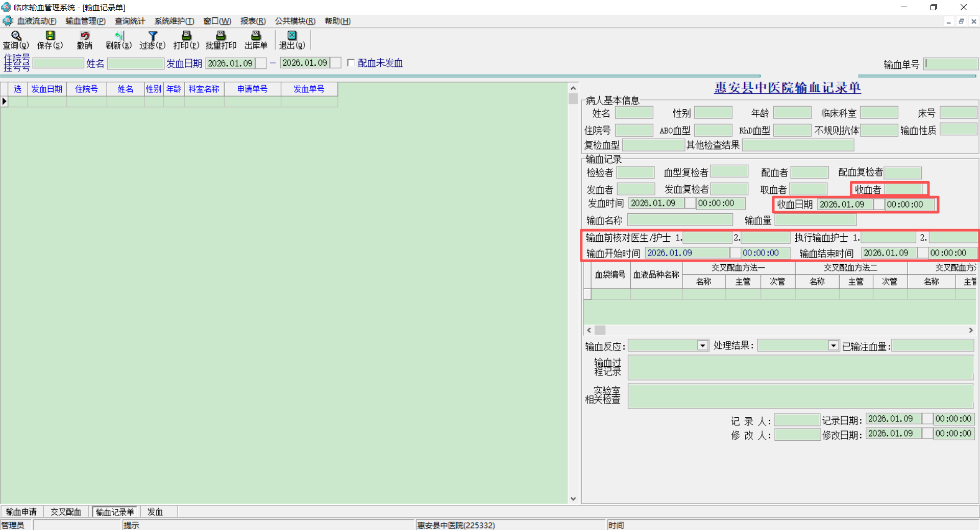This screenshot has height=530, width=980.
Task: Expand the 输血反应 dropdown list
Action: (703, 346)
